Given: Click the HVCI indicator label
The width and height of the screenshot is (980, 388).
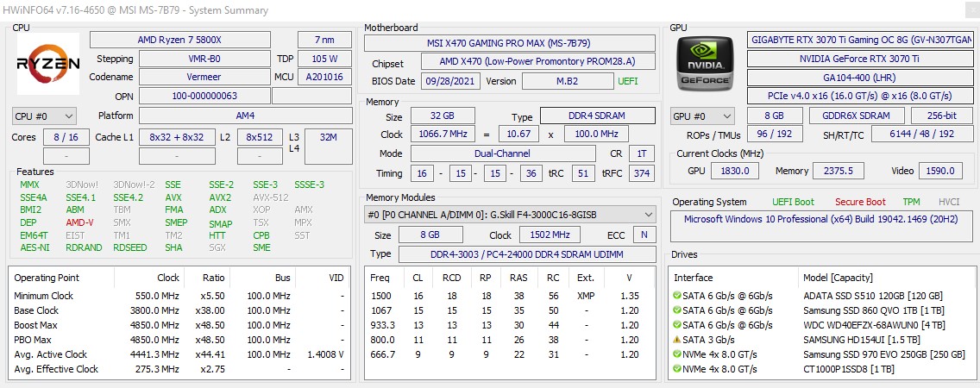Looking at the screenshot, I should [949, 202].
